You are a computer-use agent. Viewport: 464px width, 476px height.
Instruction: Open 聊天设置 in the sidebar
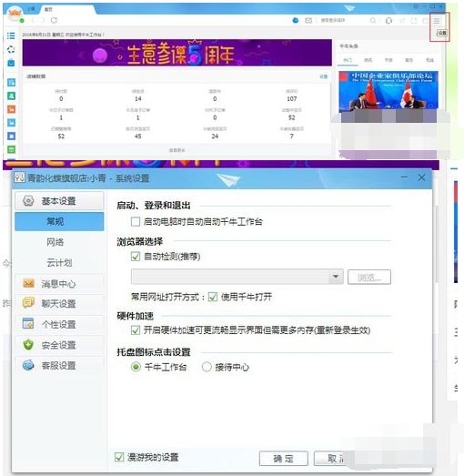click(59, 304)
